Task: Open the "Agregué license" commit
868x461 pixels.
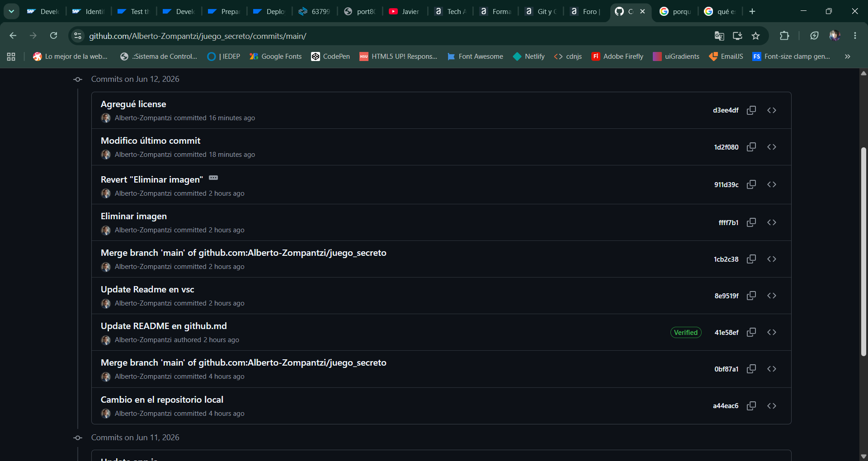Action: (133, 104)
